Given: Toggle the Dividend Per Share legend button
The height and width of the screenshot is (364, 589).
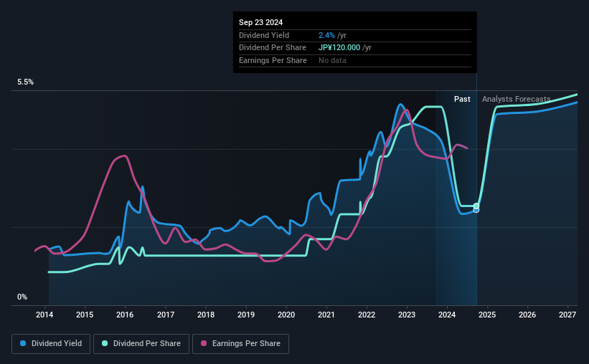Looking at the screenshot, I should pos(141,344).
